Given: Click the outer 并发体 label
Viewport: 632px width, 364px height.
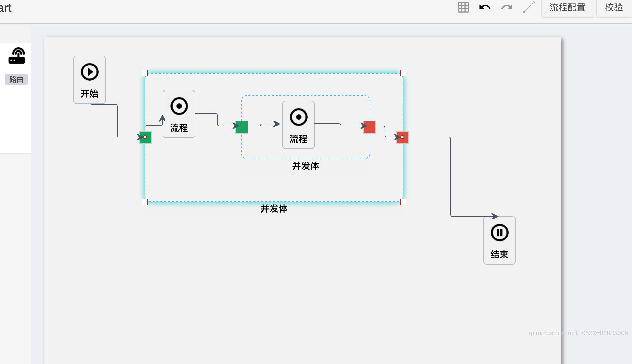Looking at the screenshot, I should pyautogui.click(x=274, y=209).
